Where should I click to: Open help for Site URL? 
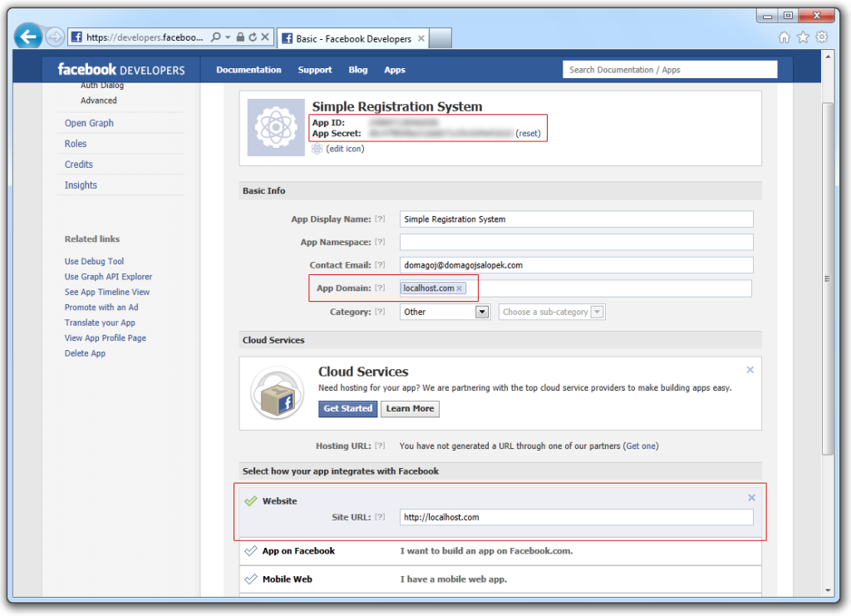point(380,517)
